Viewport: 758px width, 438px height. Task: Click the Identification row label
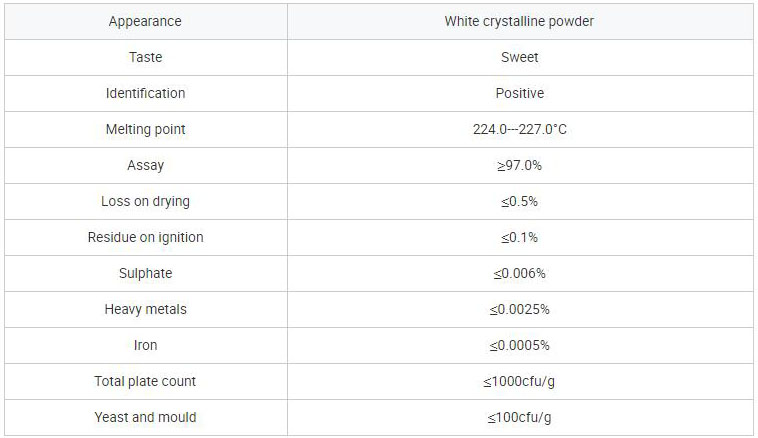click(x=145, y=93)
